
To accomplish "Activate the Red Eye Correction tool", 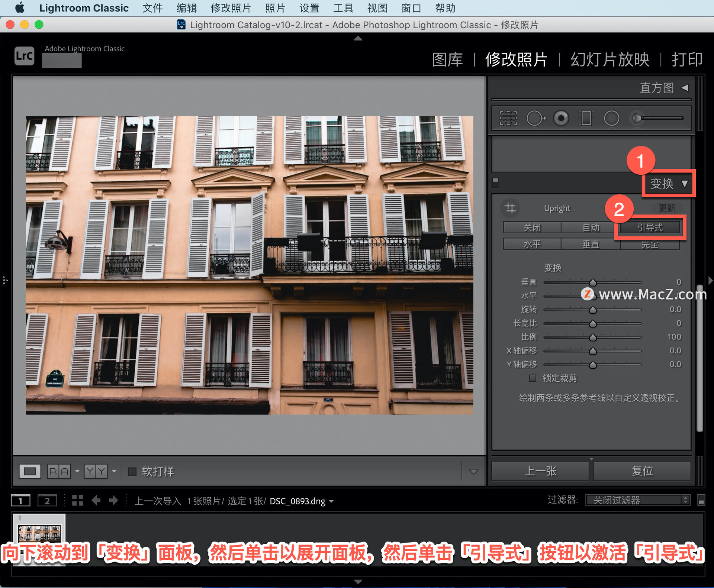I will coord(561,118).
